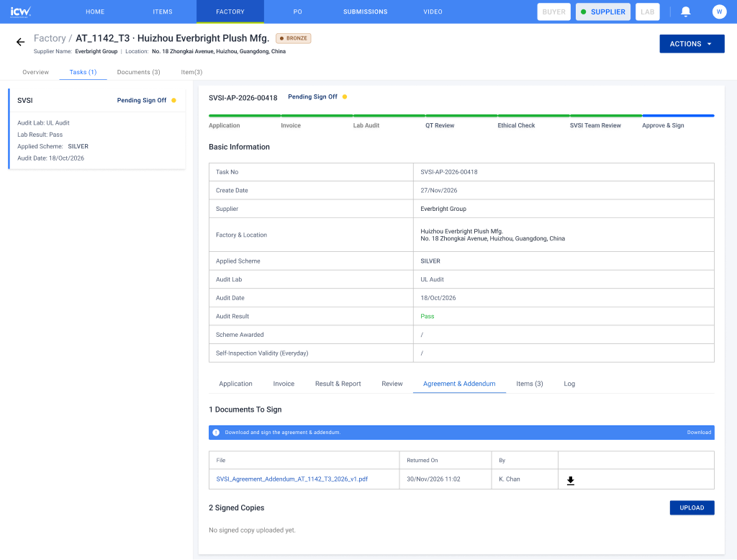Go back using the left arrow
Viewport: 737px width, 560px height.
(x=20, y=42)
